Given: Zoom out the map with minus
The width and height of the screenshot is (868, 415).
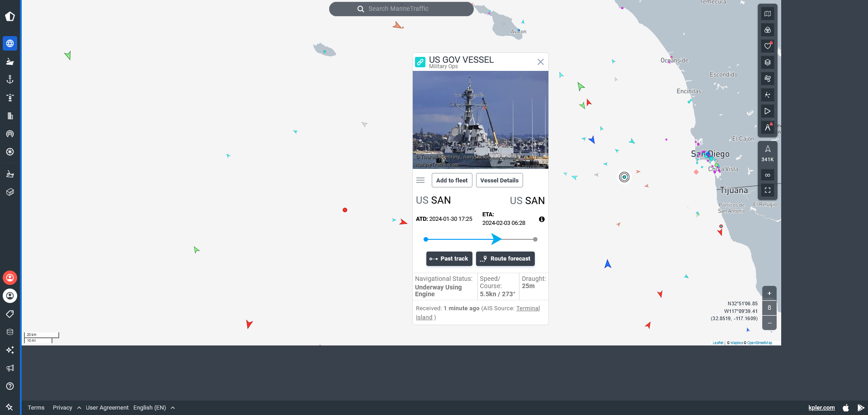Looking at the screenshot, I should point(769,323).
